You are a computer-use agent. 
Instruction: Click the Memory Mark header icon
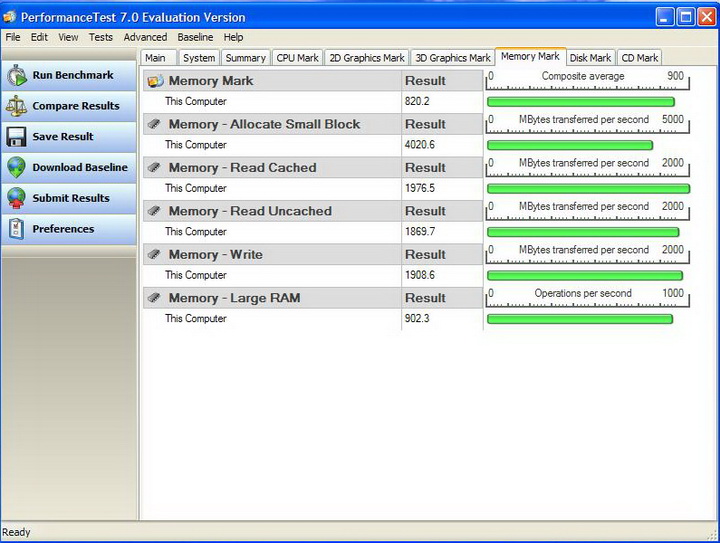click(155, 81)
